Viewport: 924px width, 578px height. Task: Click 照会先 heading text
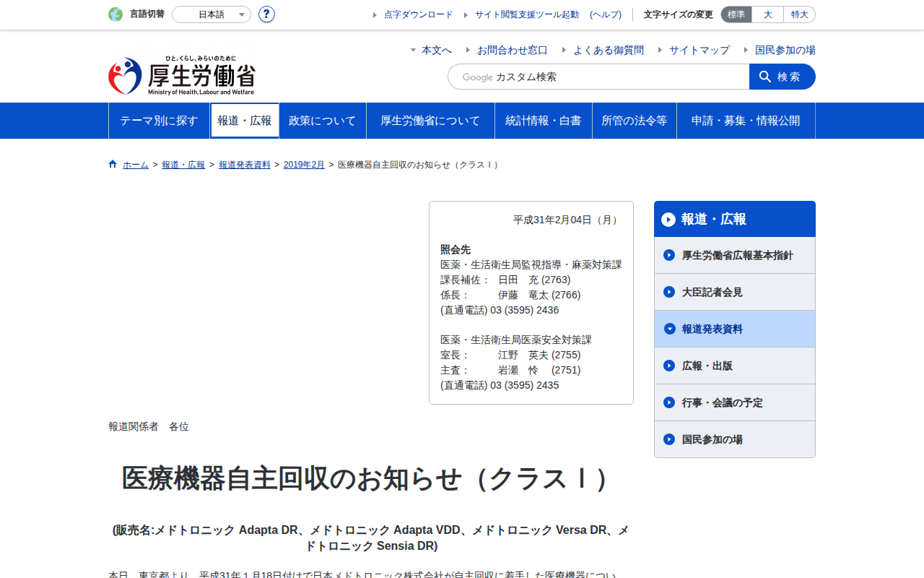point(456,249)
